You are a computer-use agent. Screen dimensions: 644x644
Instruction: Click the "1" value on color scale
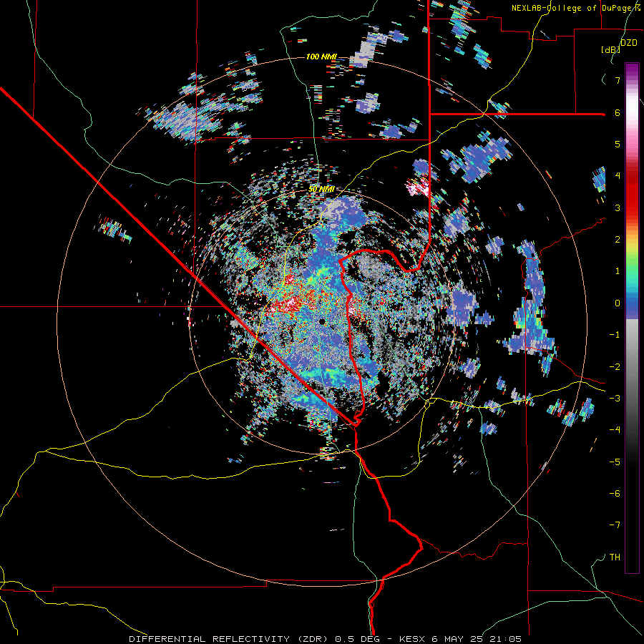point(618,271)
